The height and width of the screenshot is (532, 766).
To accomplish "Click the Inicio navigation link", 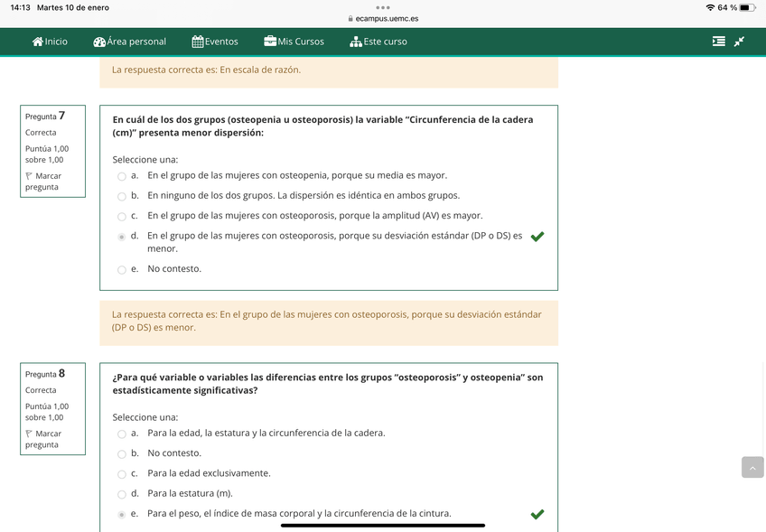I will 56,42.
